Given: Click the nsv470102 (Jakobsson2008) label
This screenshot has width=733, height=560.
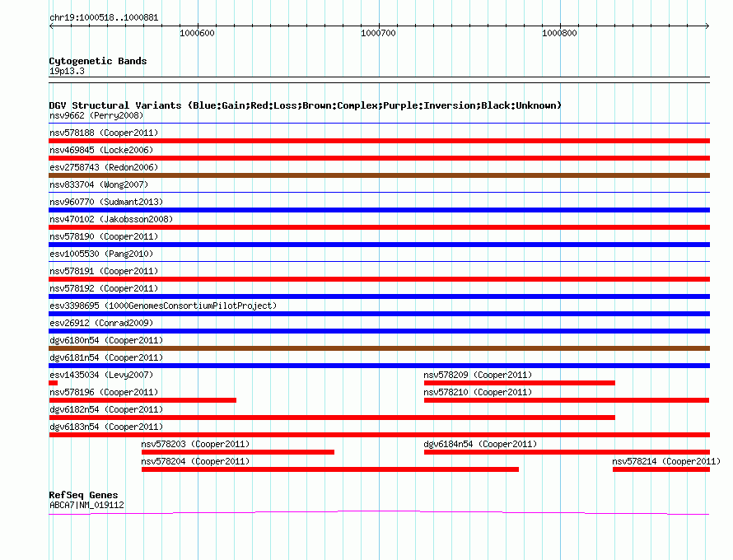Looking at the screenshot, I should [111, 219].
